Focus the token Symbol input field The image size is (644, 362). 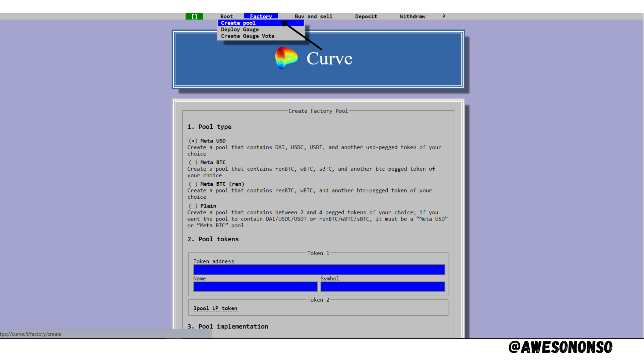(x=383, y=287)
